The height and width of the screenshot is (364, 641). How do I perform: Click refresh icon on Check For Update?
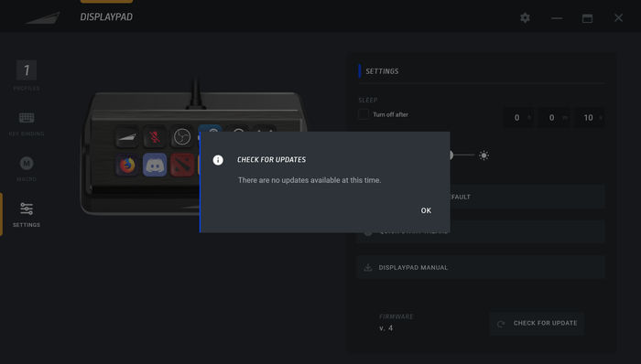click(501, 324)
